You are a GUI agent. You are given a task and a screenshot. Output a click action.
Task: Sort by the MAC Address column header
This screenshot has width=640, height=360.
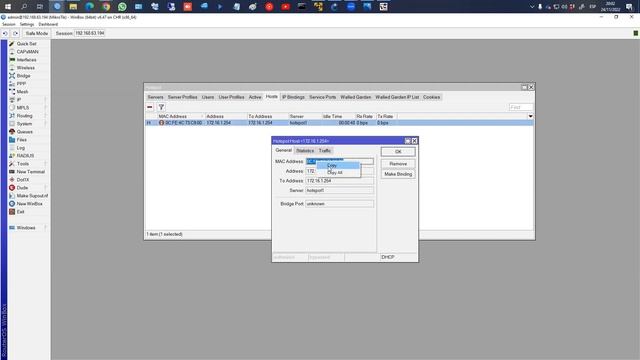click(180, 116)
